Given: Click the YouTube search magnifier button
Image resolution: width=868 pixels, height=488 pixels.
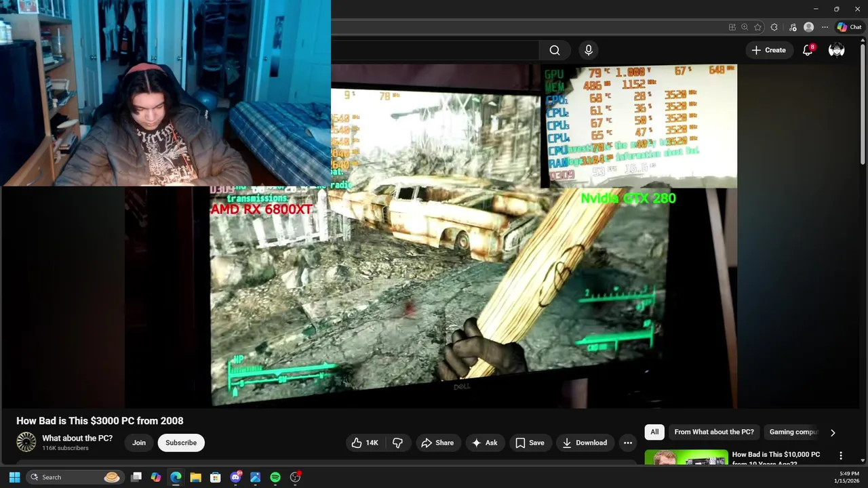Looking at the screenshot, I should (555, 50).
